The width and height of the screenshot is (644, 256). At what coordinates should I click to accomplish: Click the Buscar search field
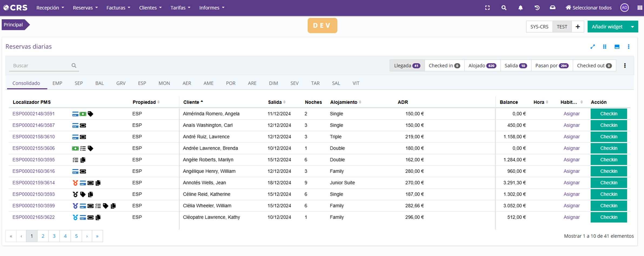click(x=41, y=66)
